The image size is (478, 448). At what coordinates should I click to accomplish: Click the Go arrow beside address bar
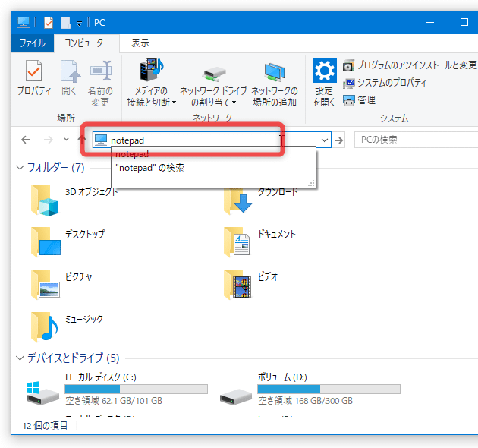click(338, 140)
